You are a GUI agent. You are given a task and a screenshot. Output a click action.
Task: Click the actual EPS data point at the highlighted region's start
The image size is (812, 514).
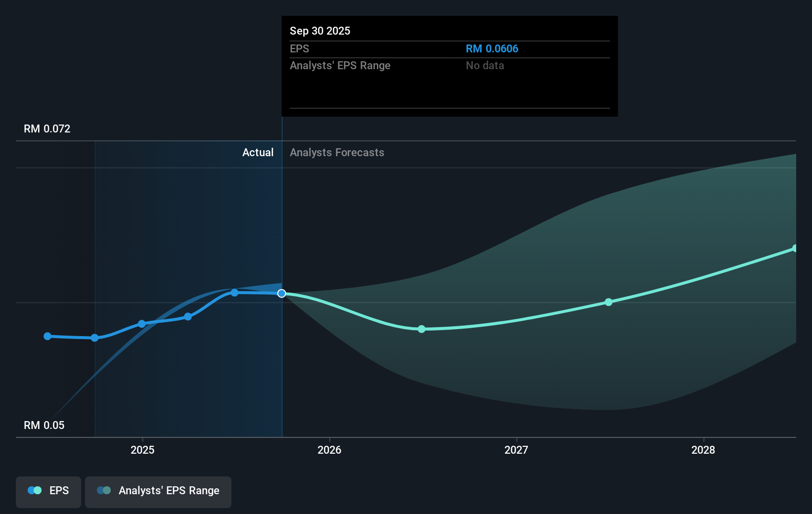94,338
